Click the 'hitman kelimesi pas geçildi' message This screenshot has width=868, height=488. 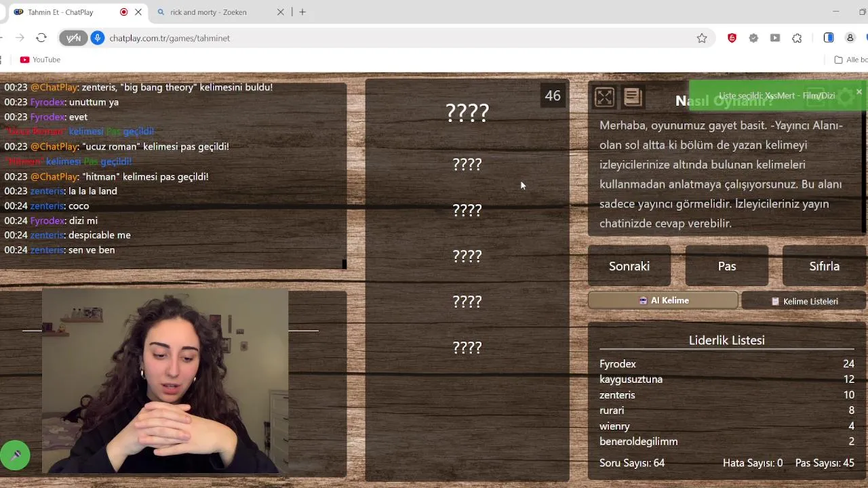(x=106, y=177)
